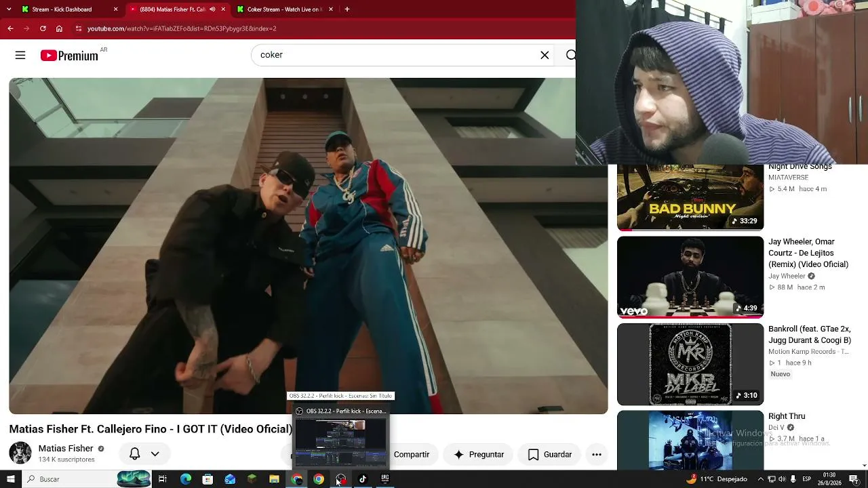Close the Stream - Kick Dashboard tab
868x488 pixels.
click(115, 9)
